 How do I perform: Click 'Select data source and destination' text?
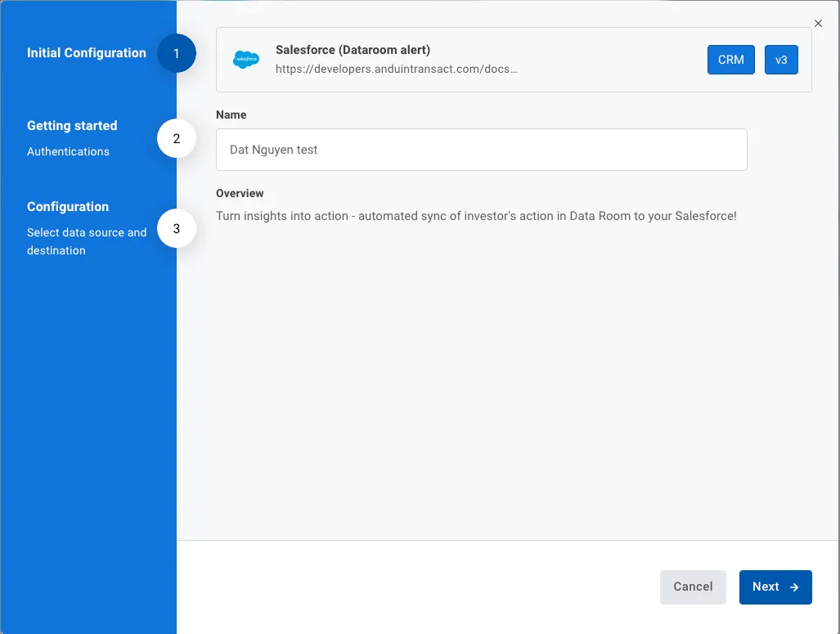click(x=87, y=241)
